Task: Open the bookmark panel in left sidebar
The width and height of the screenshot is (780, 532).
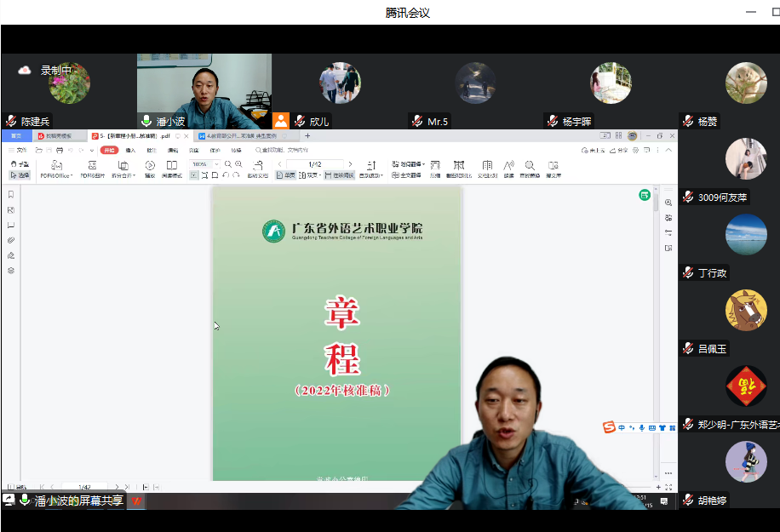Action: (11, 194)
